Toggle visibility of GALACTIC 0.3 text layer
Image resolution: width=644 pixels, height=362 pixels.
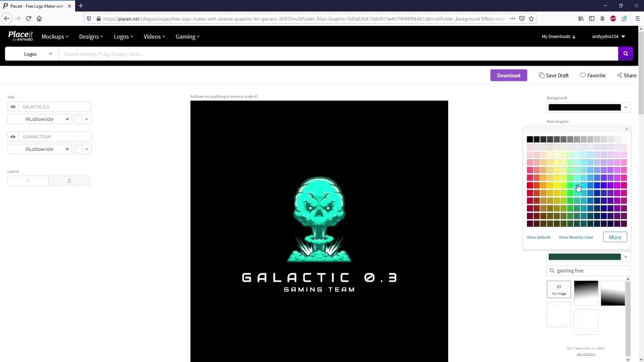click(13, 107)
